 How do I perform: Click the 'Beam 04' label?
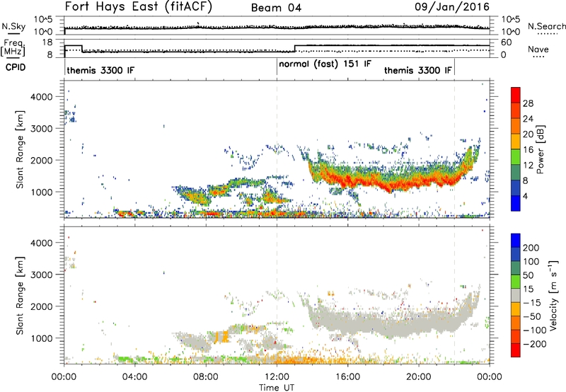click(276, 8)
